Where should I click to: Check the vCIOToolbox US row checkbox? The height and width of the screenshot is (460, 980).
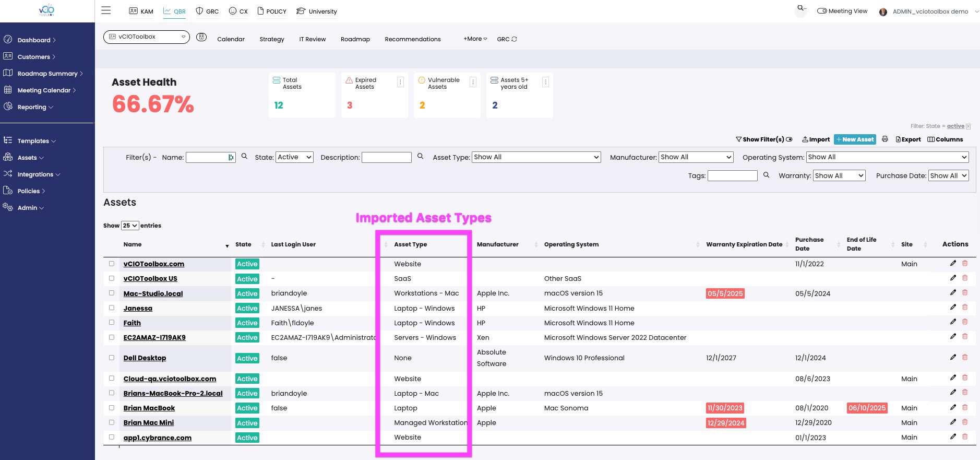112,278
